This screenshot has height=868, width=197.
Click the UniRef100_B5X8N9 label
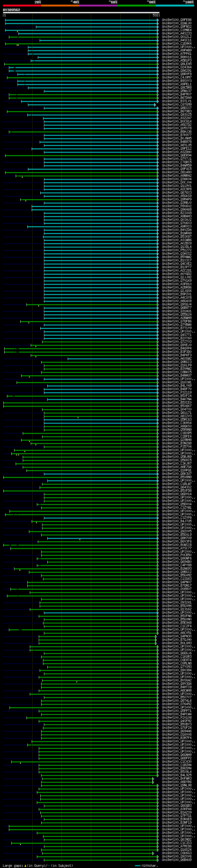coord(176,477)
